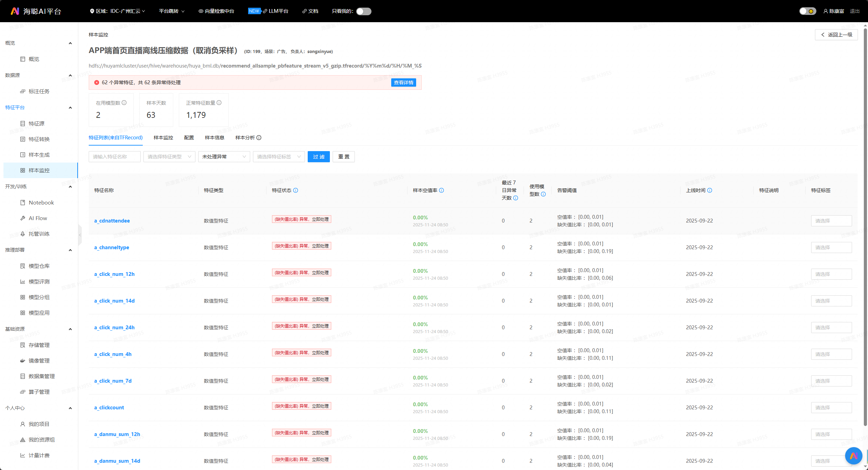
Task: Open the 未处理异常 filter dropdown
Action: tap(224, 157)
